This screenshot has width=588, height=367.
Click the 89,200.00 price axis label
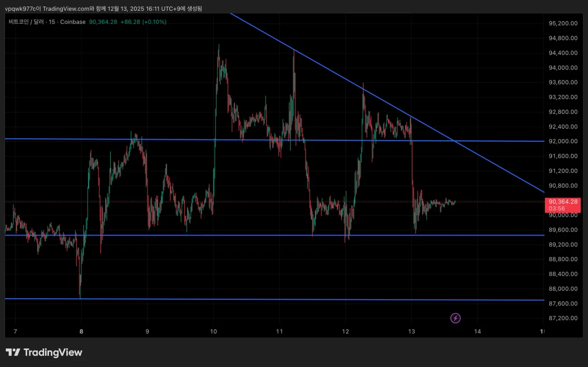coord(562,244)
